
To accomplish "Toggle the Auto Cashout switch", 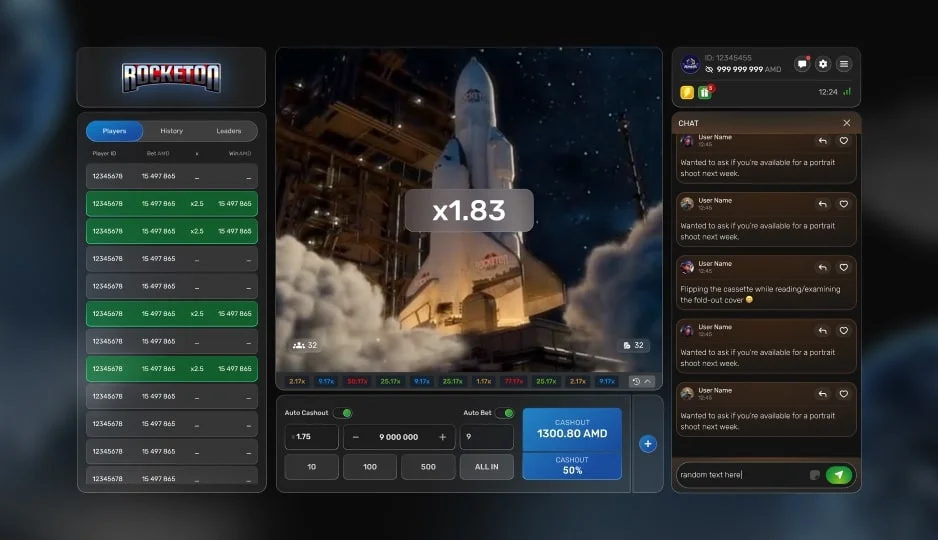I will tap(342, 413).
